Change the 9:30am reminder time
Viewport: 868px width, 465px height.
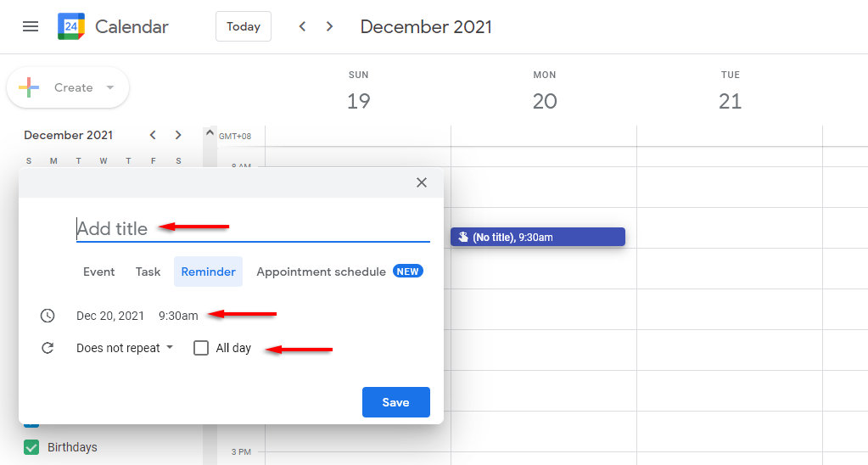click(x=178, y=316)
